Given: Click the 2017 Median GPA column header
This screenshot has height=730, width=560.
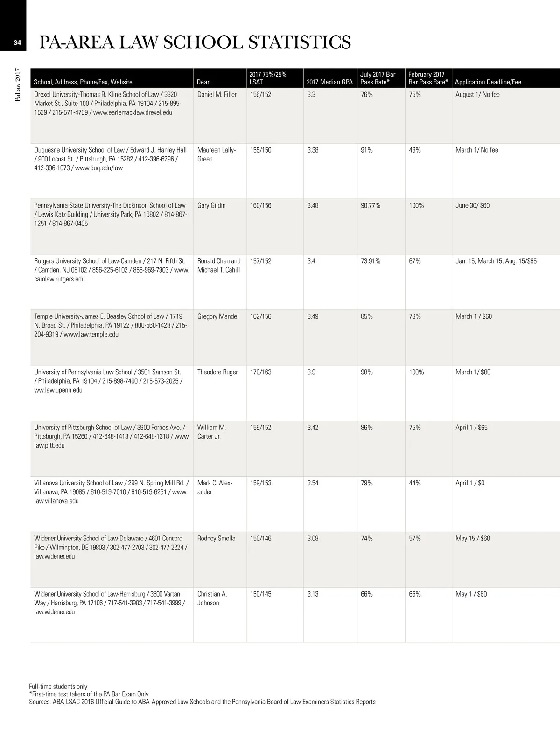Looking at the screenshot, I should [x=329, y=82].
